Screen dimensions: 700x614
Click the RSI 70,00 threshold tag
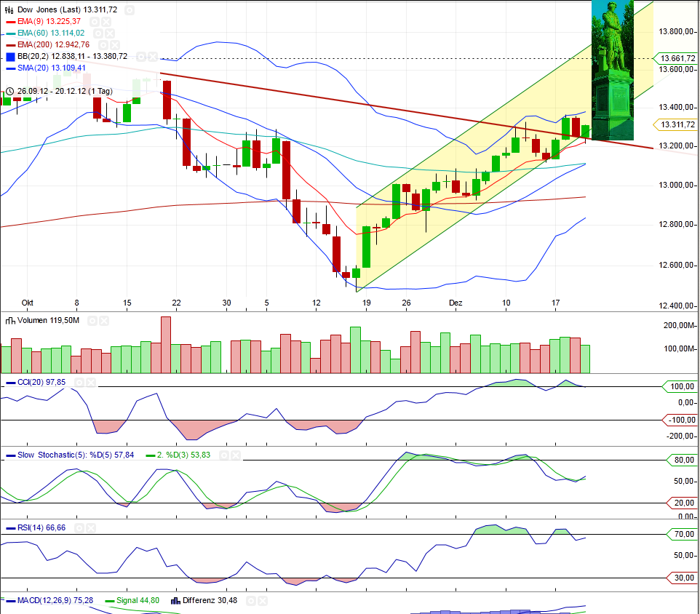point(682,534)
